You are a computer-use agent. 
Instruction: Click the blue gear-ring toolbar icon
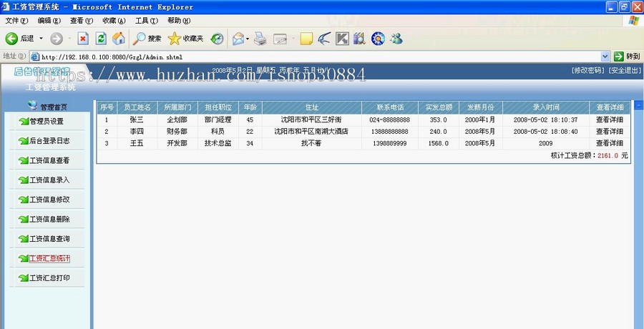(x=378, y=39)
